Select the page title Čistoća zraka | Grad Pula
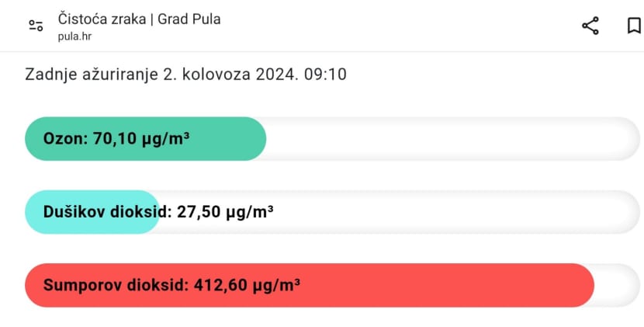Viewport: 644px width, 327px height. (139, 19)
